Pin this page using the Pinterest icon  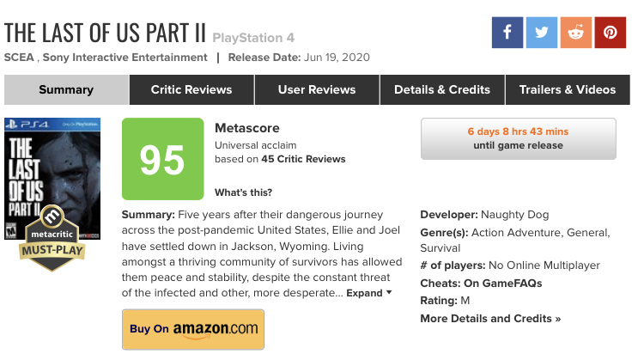(x=610, y=33)
